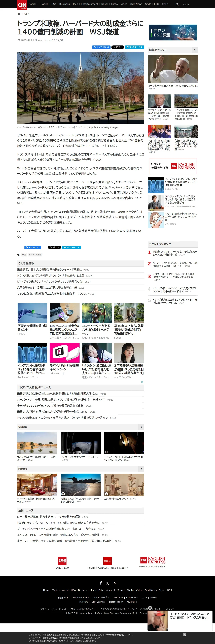Open エベレストでドローン news link
The width and height of the screenshot is (215, 644).
58,535
